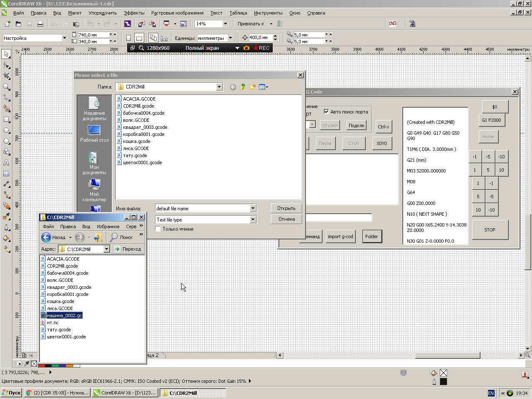Choose the Rectangle tool
This screenshot has width=532, height=399.
pos(6,119)
